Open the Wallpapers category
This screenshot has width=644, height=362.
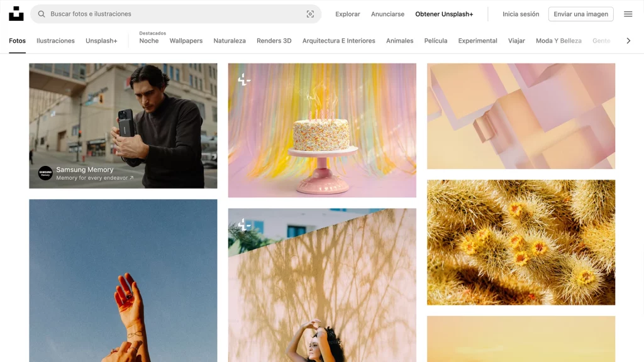point(186,41)
